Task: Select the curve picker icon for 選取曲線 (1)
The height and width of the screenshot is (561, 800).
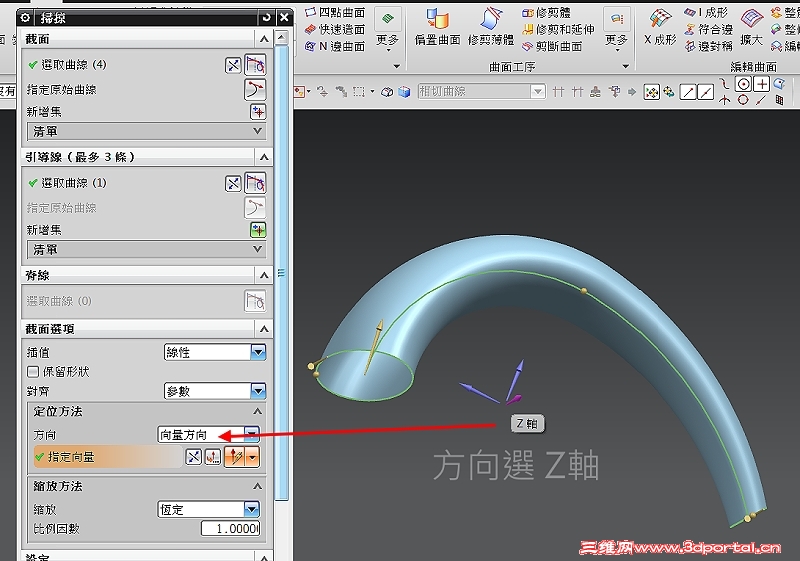Action: pyautogui.click(x=256, y=183)
